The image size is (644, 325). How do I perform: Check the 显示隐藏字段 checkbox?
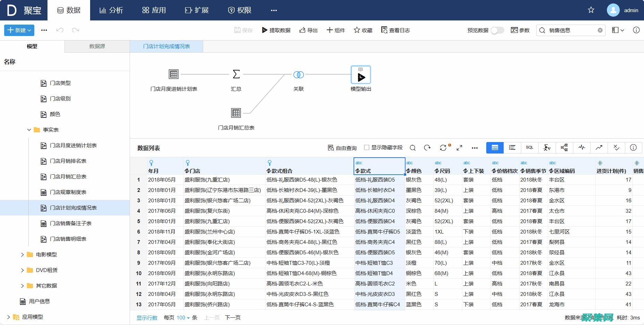366,147
